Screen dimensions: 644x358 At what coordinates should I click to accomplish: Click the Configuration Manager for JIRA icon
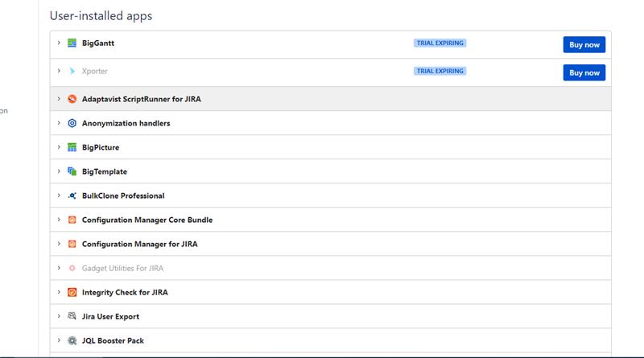click(x=72, y=244)
